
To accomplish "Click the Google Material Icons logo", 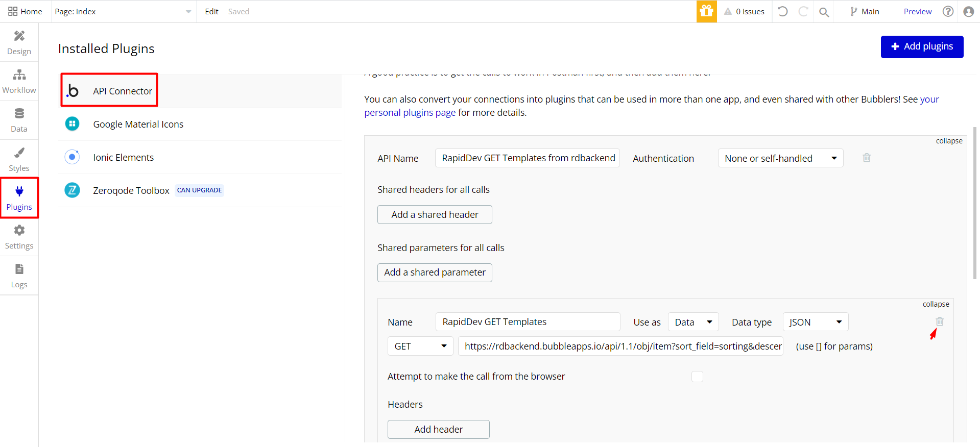I will point(73,124).
